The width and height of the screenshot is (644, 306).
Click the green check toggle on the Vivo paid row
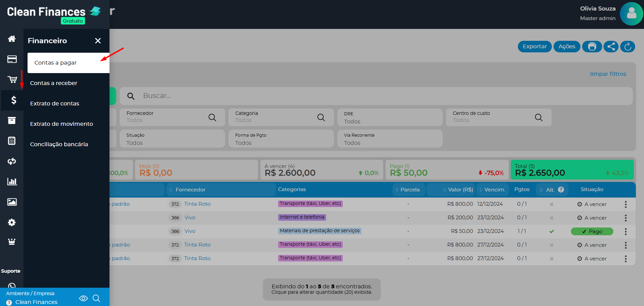click(552, 231)
